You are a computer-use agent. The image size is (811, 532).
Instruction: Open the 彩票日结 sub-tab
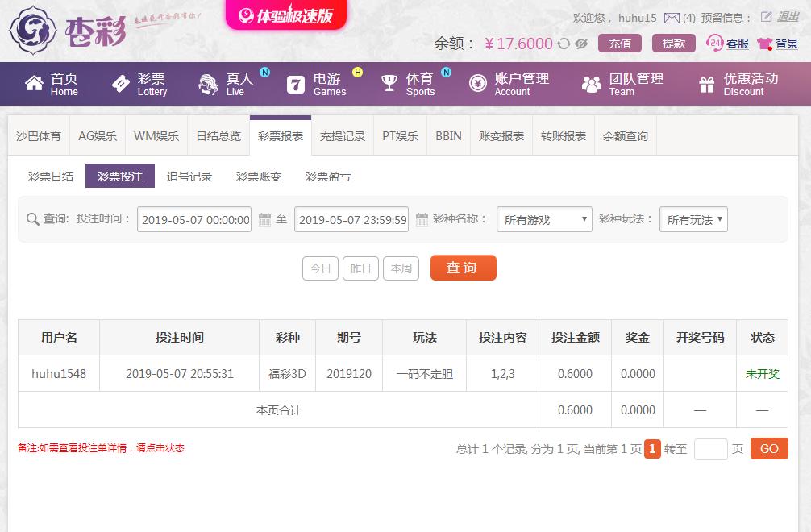pyautogui.click(x=51, y=177)
